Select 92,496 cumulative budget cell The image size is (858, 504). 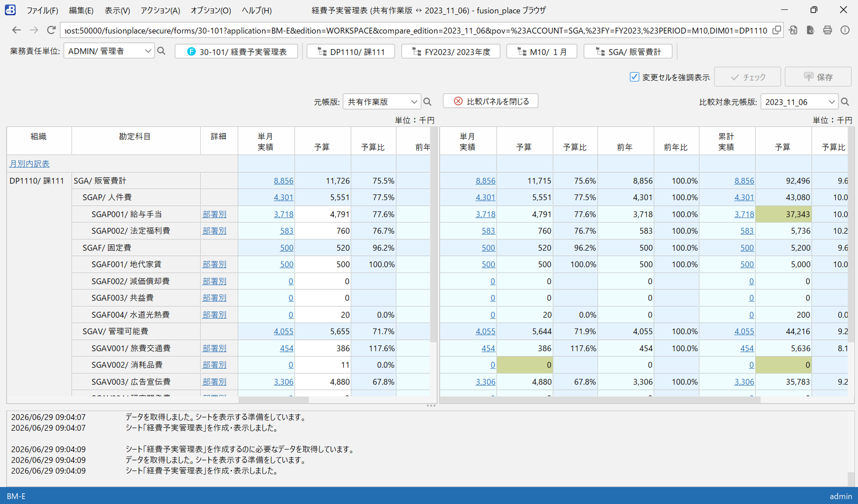(783, 181)
